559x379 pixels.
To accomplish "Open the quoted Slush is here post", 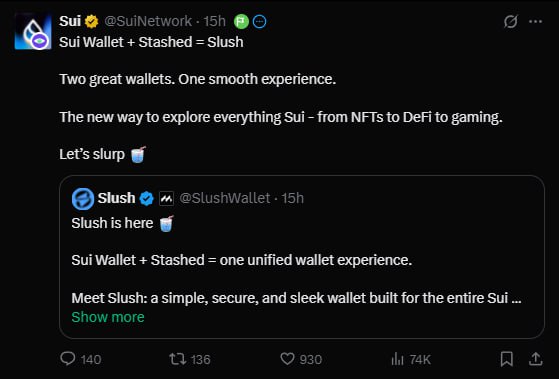I will (x=302, y=257).
